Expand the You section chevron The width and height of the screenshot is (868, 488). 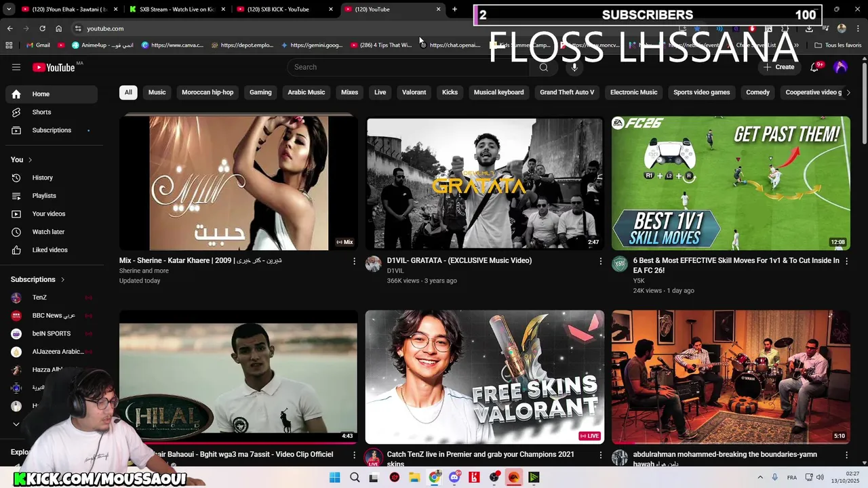pyautogui.click(x=30, y=160)
